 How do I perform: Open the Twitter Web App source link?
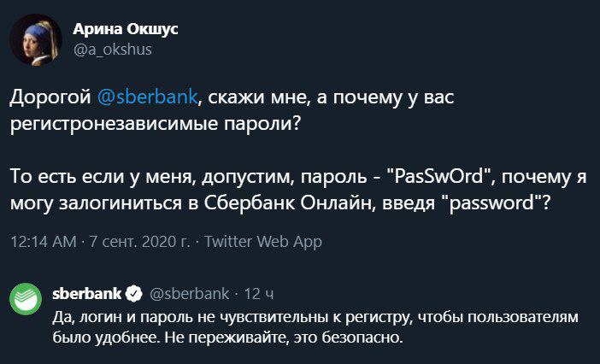point(263,242)
